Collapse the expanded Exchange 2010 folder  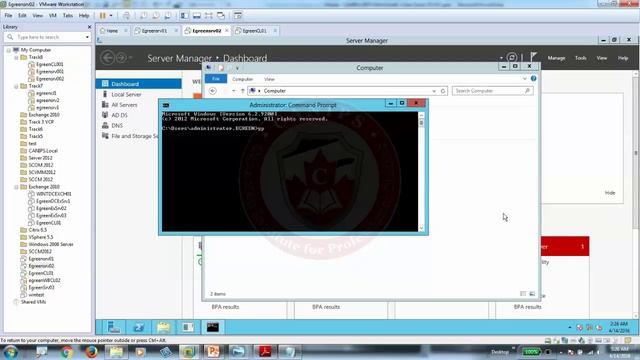[x=16, y=187]
